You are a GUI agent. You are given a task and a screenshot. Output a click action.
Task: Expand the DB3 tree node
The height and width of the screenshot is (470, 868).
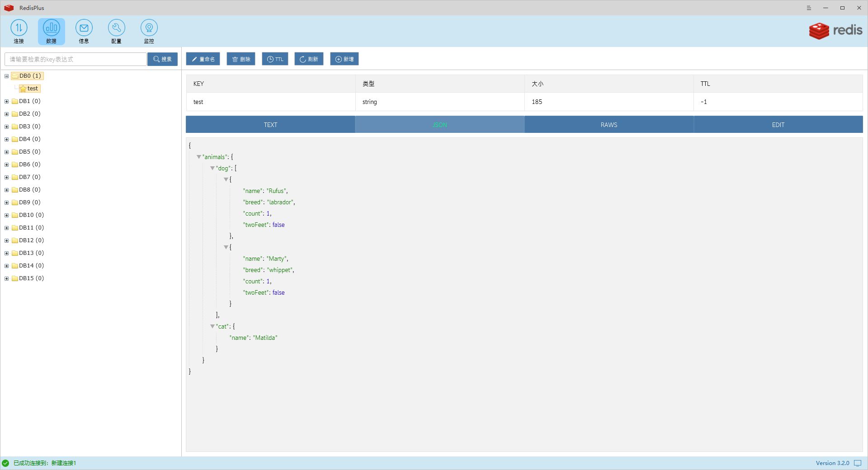pyautogui.click(x=7, y=127)
